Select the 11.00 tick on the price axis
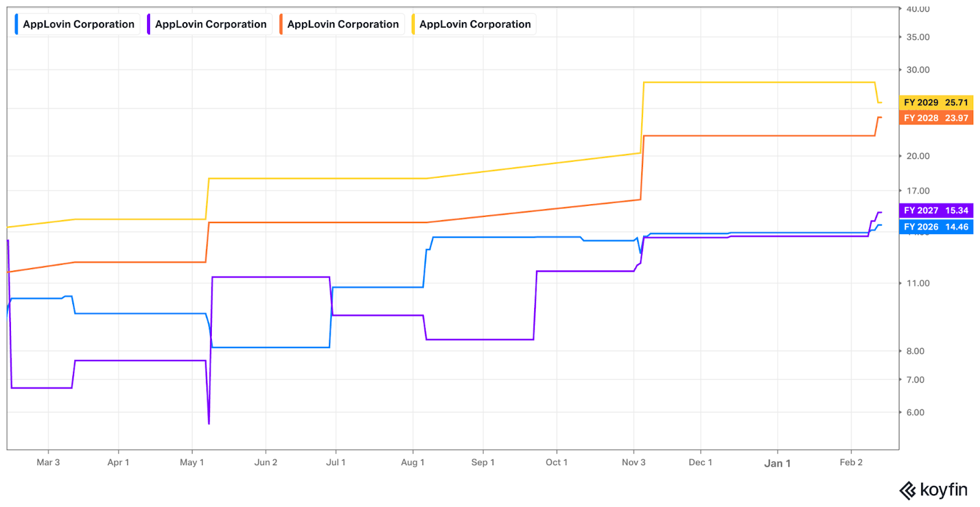This screenshot has height=507, width=980. [x=918, y=283]
